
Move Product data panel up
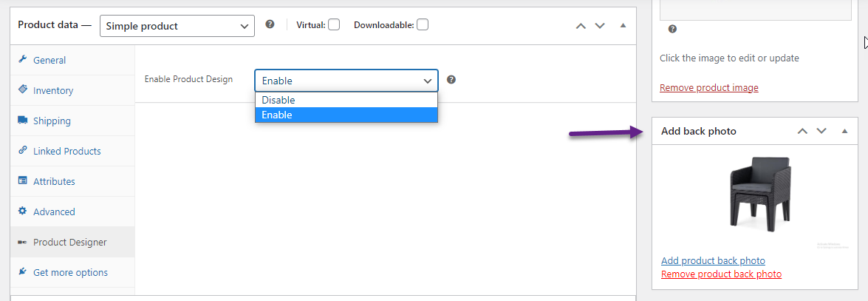581,25
